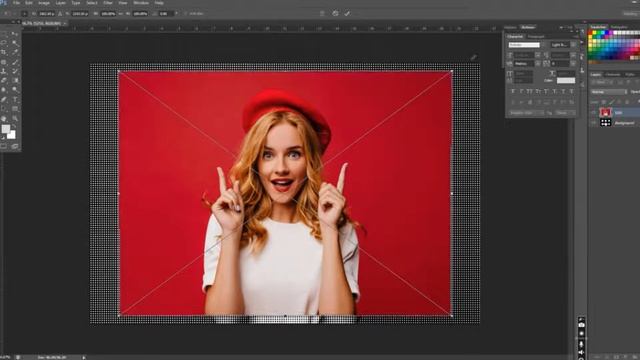Viewport: 640px width, 360px height.
Task: Click the foreground color swatch
Action: 6,129
